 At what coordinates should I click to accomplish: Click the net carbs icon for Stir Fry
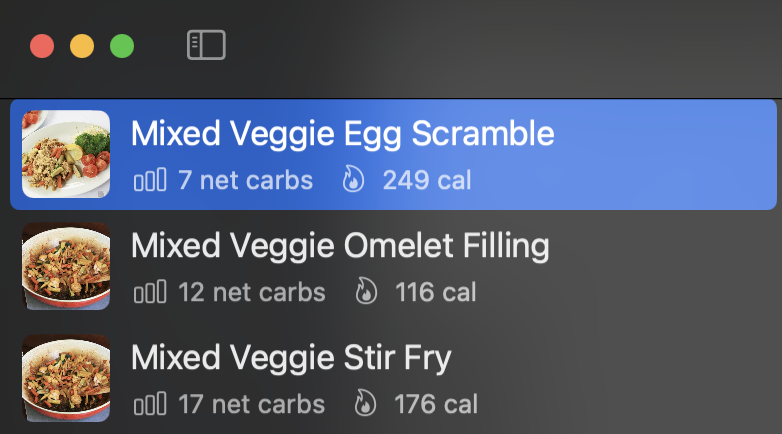tap(150, 404)
